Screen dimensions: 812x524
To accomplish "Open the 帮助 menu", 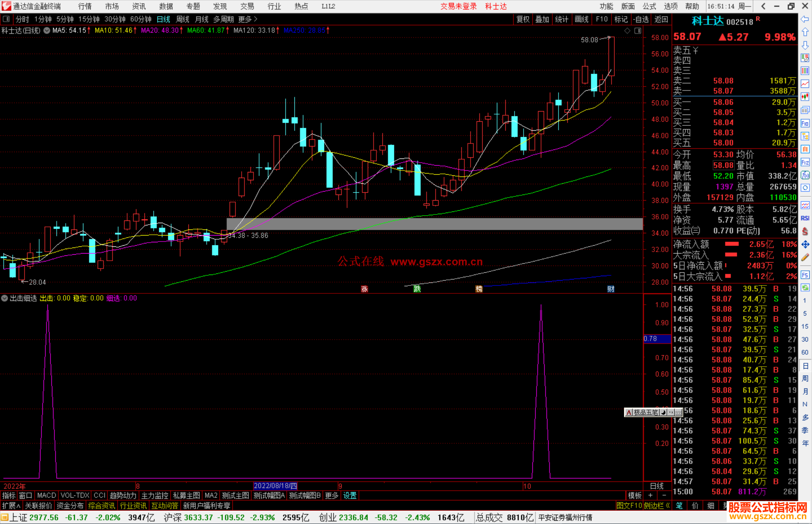I will [692, 6].
